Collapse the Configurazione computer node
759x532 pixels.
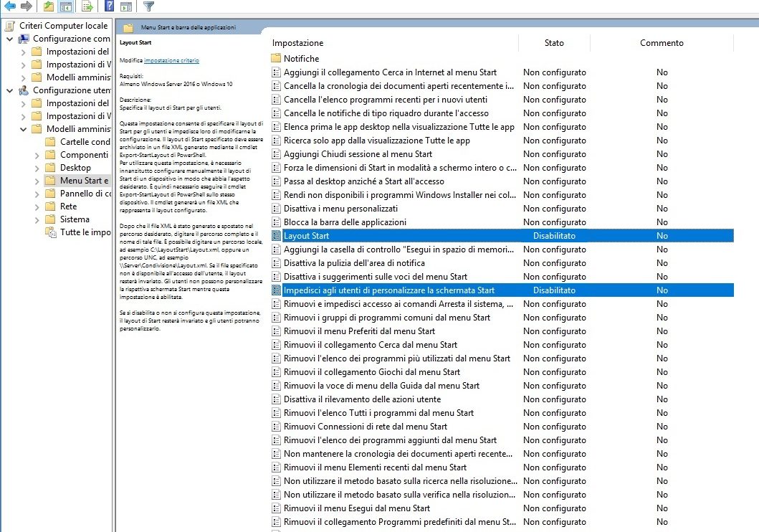coord(9,39)
